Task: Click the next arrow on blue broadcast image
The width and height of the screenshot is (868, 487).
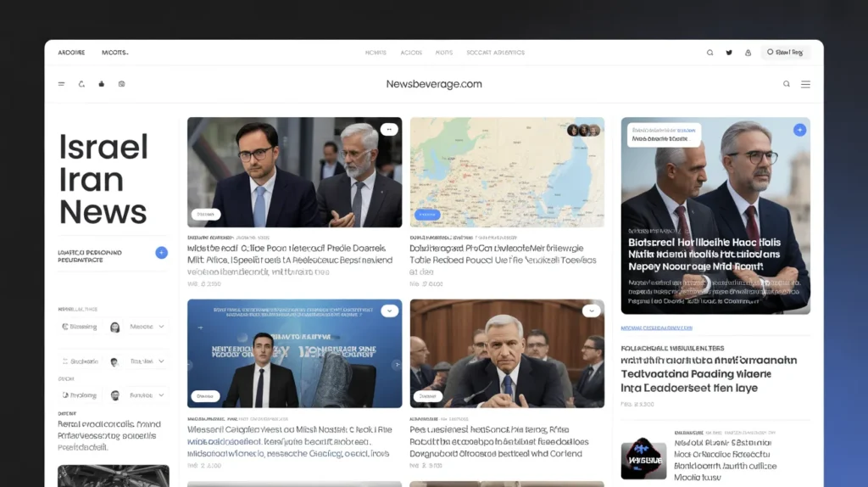Action: pyautogui.click(x=395, y=365)
